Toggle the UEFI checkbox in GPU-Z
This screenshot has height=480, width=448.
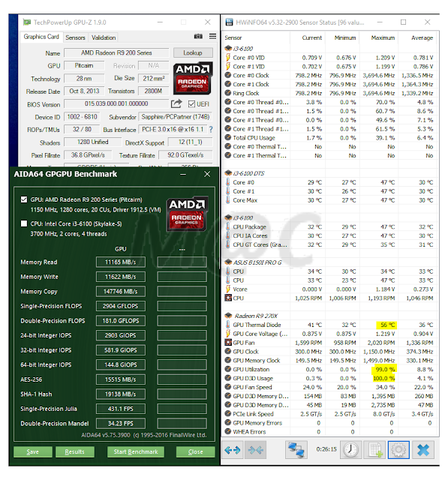191,104
